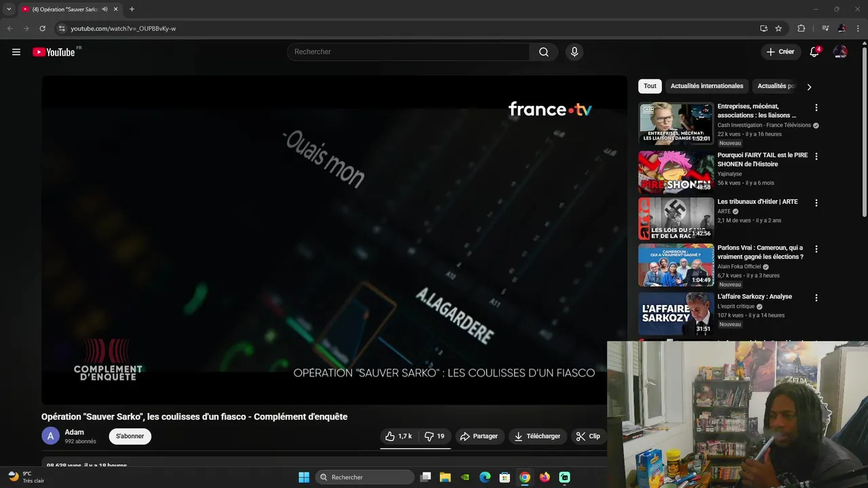Open the Chrome profile avatar
868x488 pixels.
coord(842,28)
